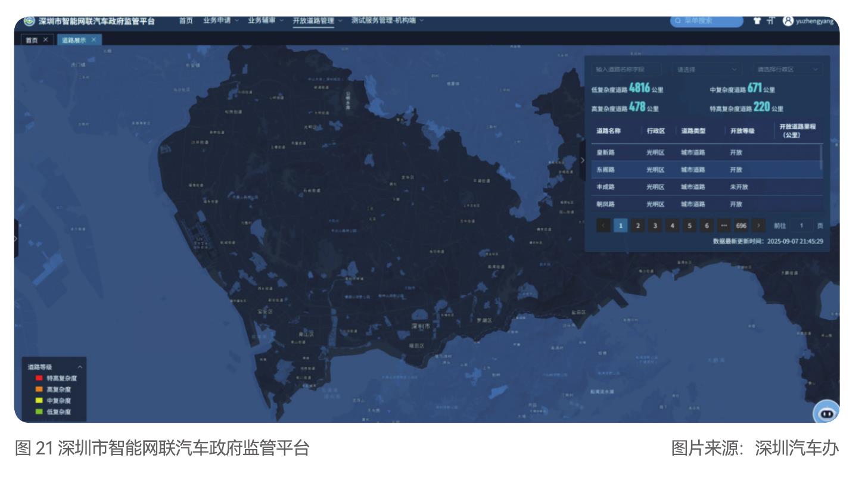Click the 罗湖区 label on the map
The image size is (868, 477).
coord(485,320)
